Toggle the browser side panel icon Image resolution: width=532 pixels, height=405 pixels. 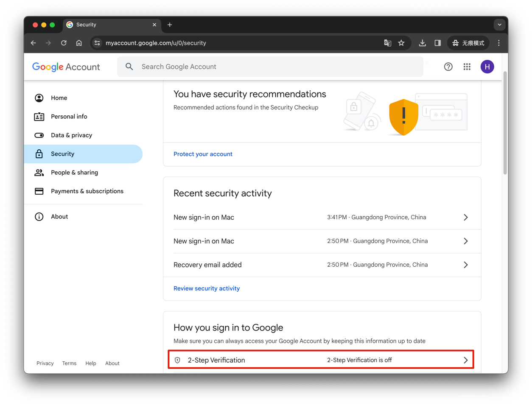[x=437, y=43]
